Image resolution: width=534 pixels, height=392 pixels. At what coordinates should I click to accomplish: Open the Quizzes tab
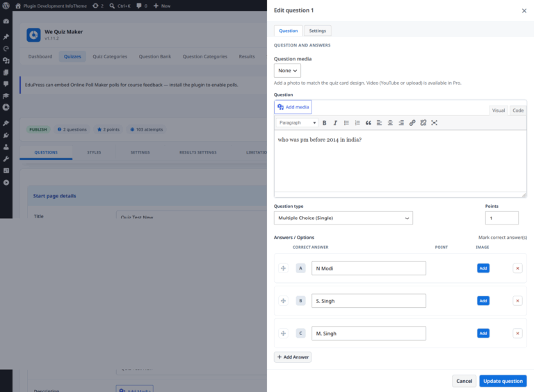(x=72, y=56)
